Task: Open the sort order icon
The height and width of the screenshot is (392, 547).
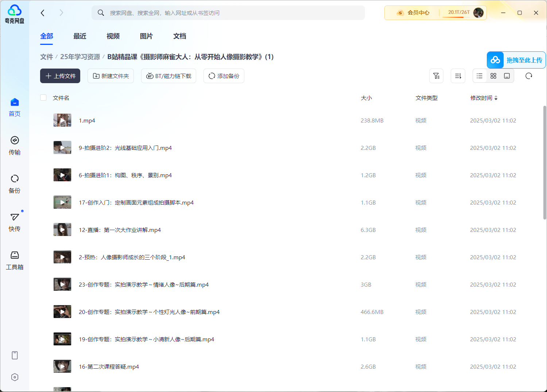Action: 458,76
